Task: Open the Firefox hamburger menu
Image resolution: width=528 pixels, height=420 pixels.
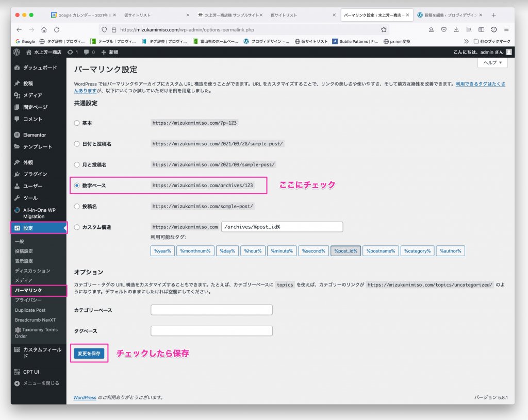Action: 506,29
